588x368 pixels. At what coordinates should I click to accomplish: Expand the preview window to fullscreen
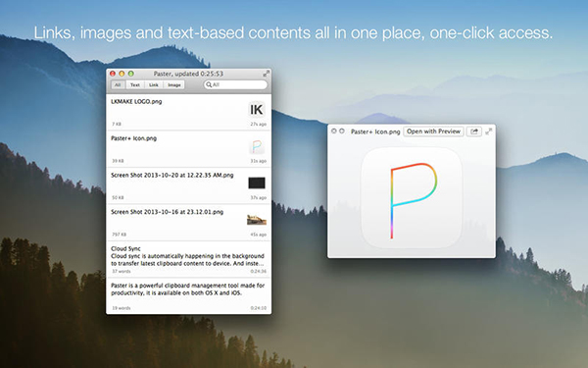point(489,131)
